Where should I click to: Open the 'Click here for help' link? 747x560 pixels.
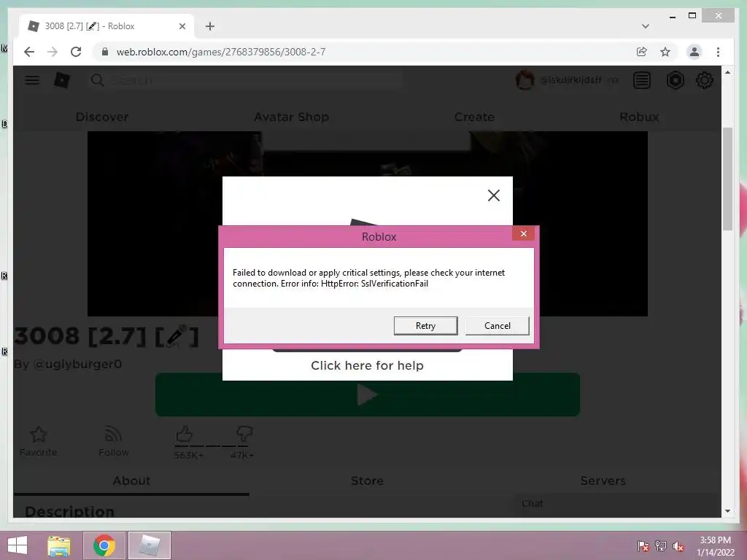coord(368,365)
